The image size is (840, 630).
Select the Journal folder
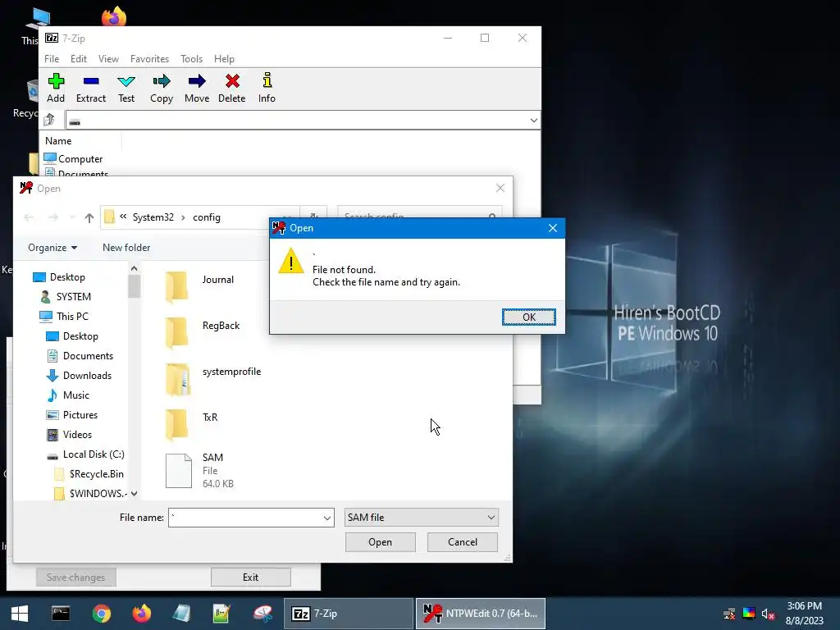click(199, 285)
